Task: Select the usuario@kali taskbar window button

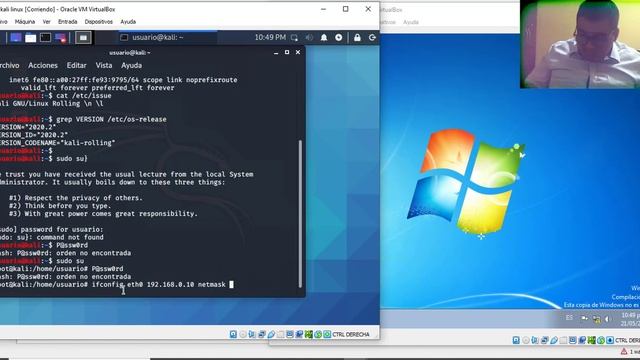Action: [x=168, y=37]
